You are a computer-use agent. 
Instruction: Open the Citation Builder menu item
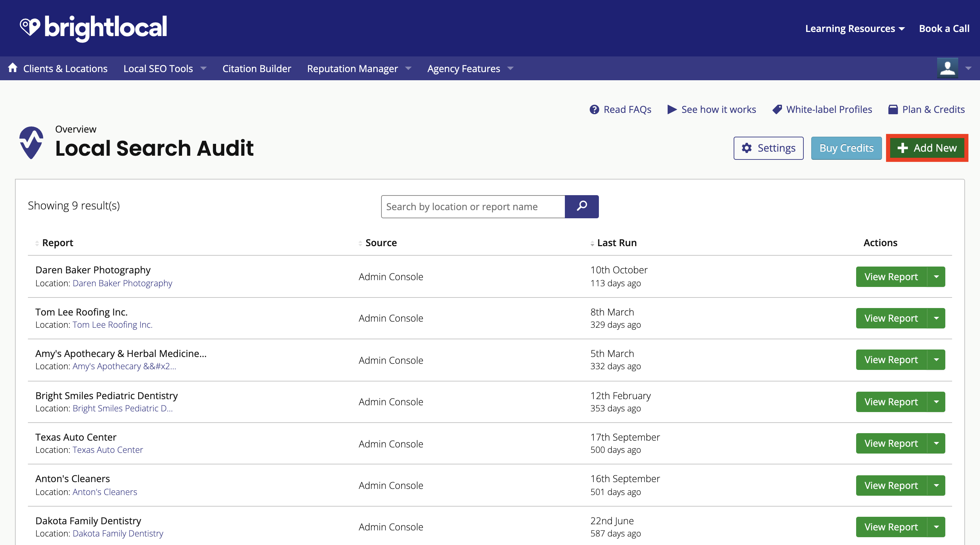pos(257,68)
